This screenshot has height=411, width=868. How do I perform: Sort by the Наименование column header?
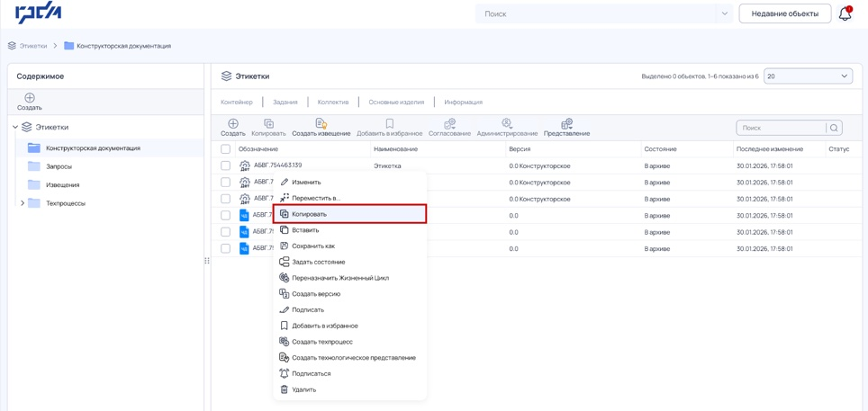tap(395, 149)
